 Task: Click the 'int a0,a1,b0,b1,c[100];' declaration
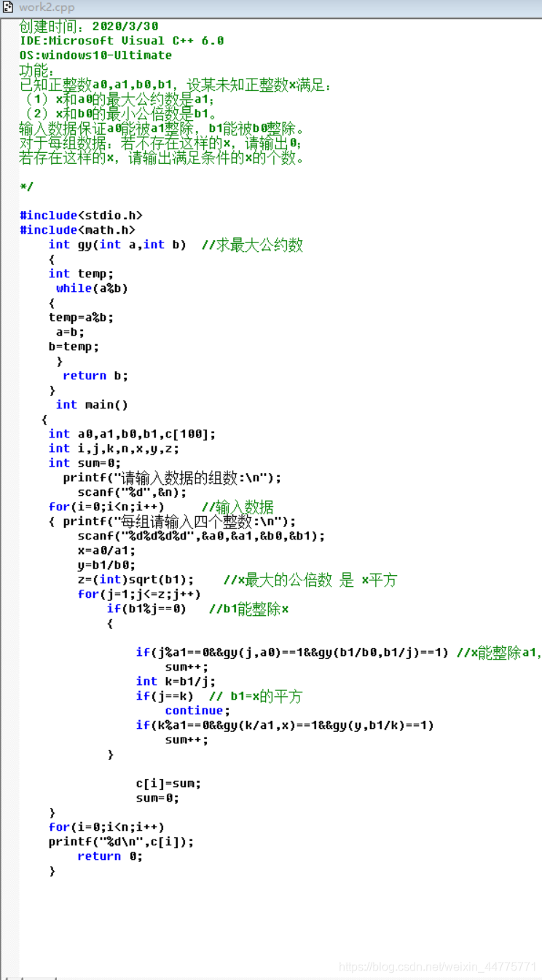click(132, 434)
